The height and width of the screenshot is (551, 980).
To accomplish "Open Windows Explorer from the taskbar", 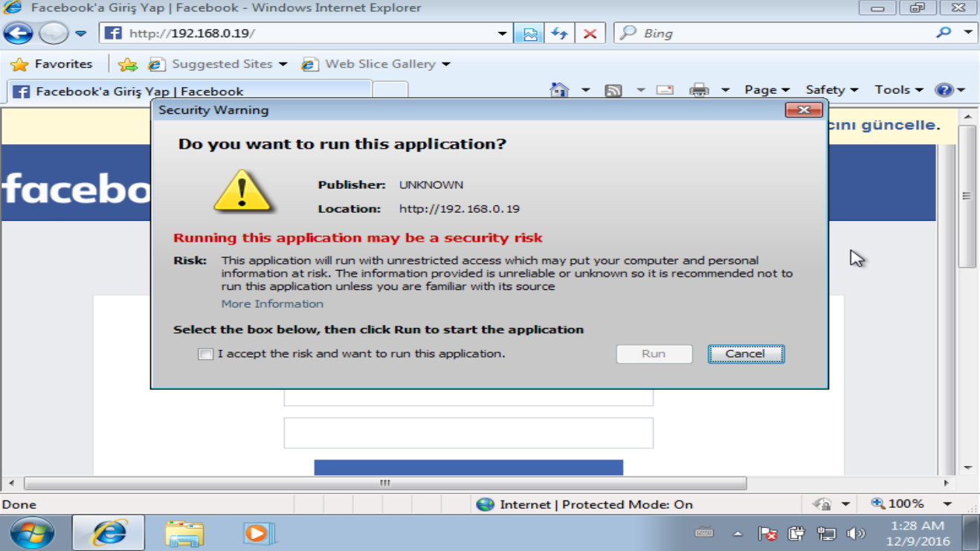I will pos(184,534).
